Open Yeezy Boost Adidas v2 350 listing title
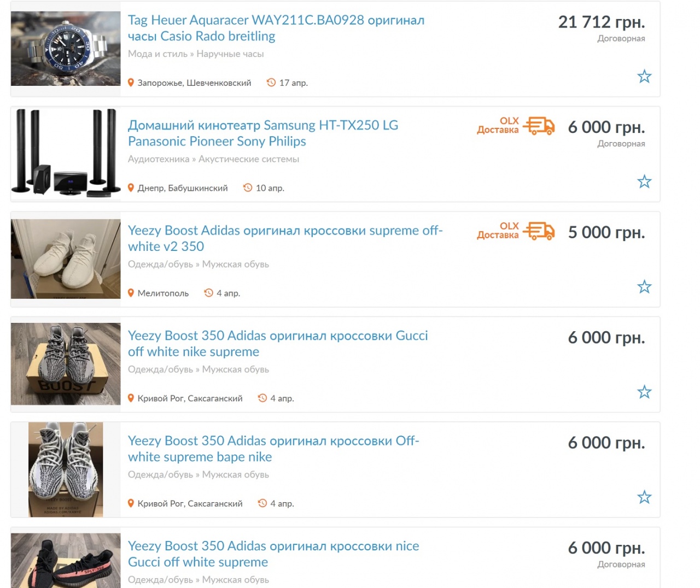Screen dimensions: 700x588 coord(285,238)
